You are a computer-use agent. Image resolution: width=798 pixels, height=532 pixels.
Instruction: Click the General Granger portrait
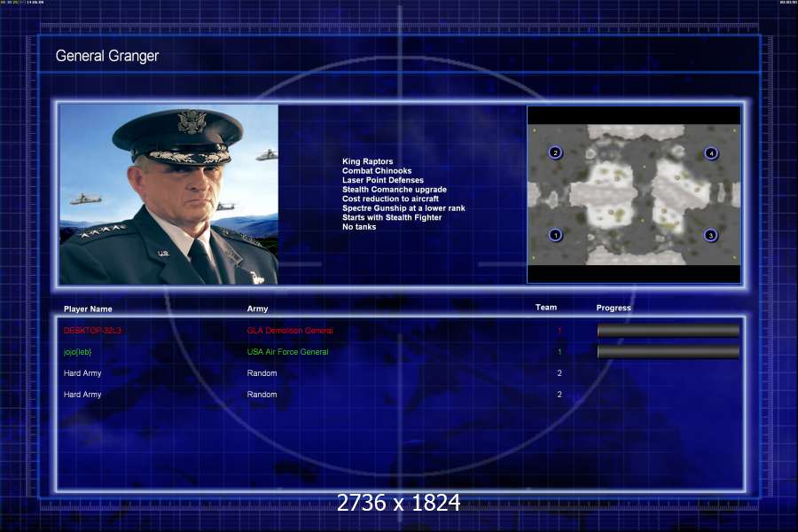coord(169,194)
